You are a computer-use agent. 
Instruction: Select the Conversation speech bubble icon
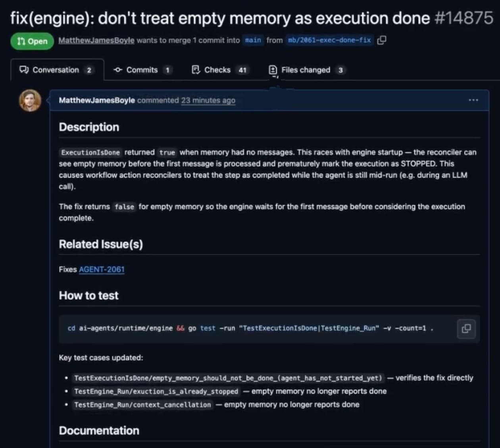[24, 70]
